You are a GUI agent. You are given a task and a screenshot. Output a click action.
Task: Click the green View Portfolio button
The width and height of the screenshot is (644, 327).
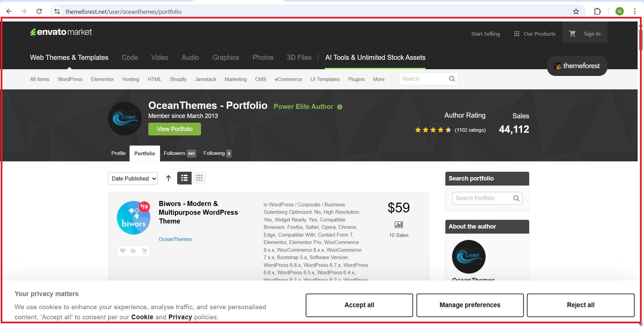pyautogui.click(x=175, y=129)
